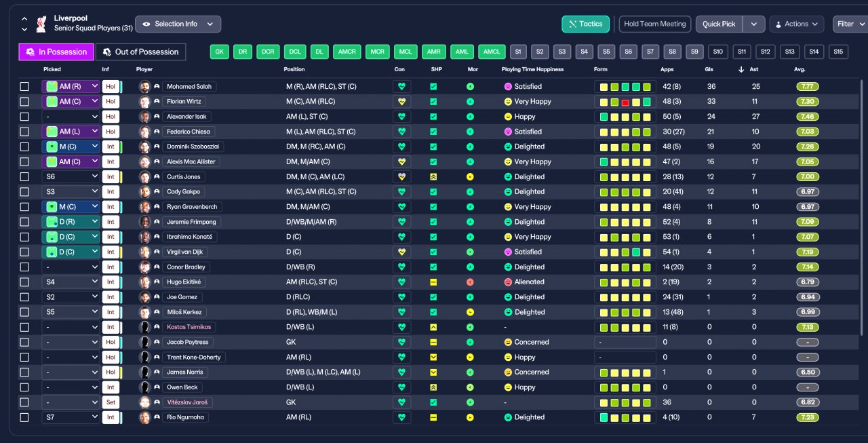Screen dimensions: 868x443
Task: Tick the checkbox for Kostas Tsimikas
Action: [24, 328]
